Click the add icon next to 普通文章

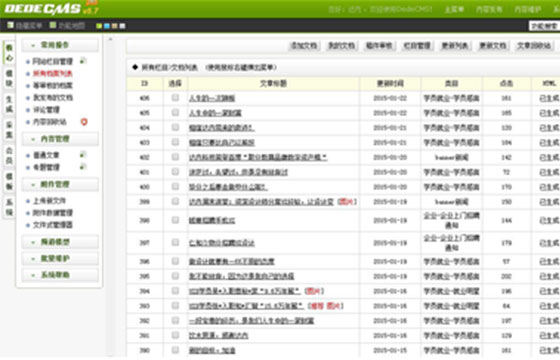(x=83, y=155)
